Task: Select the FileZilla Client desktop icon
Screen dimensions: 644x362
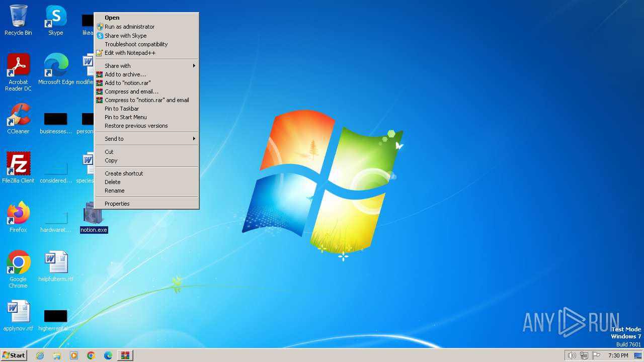Action: click(x=18, y=168)
